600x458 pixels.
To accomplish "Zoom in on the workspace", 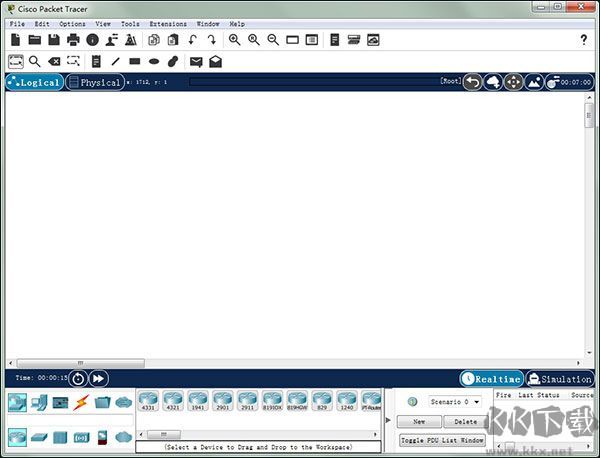I will [235, 40].
